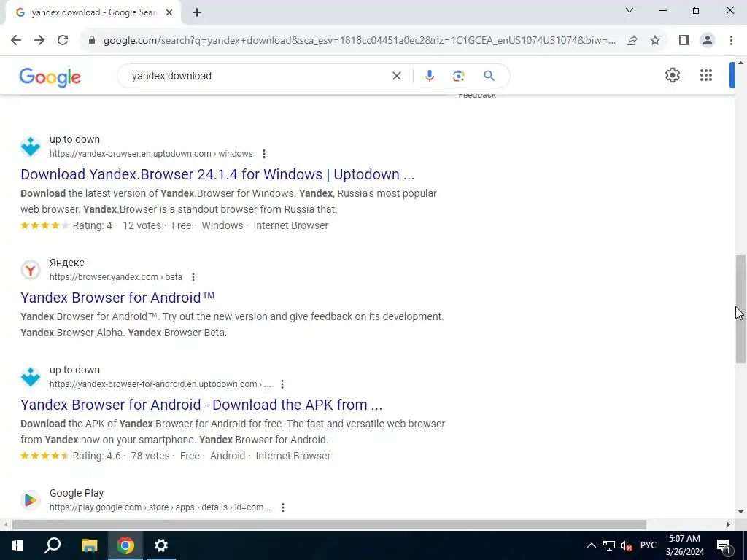Open Windows taskbar search
This screenshot has width=747, height=560.
point(53,545)
